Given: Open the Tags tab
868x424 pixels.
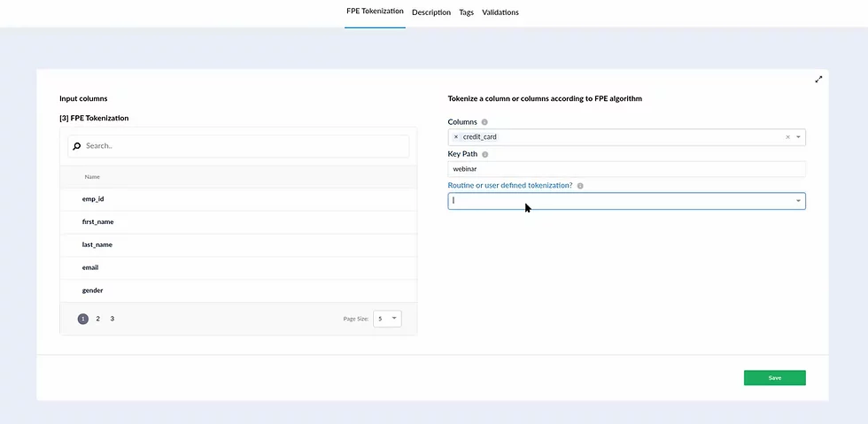Looking at the screenshot, I should click(466, 12).
